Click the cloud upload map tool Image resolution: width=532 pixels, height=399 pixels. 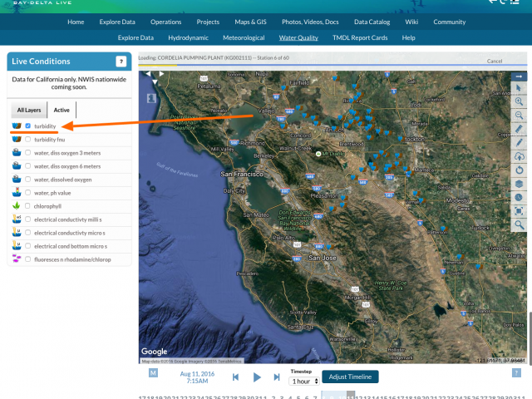click(x=519, y=156)
